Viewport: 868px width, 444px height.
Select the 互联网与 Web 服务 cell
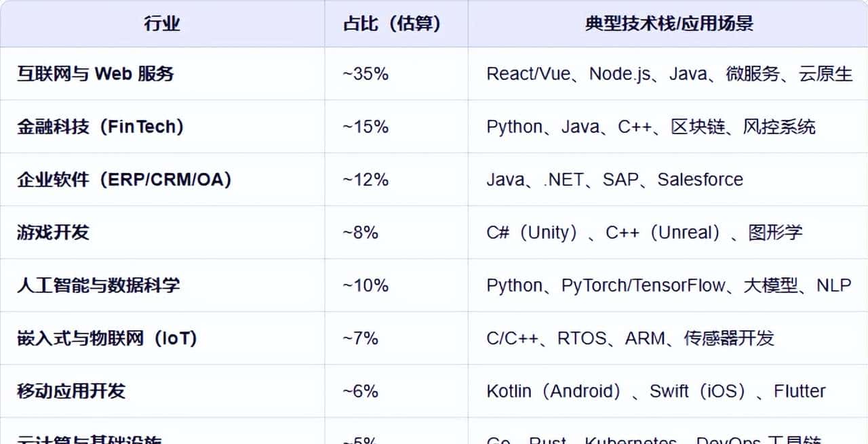point(96,74)
